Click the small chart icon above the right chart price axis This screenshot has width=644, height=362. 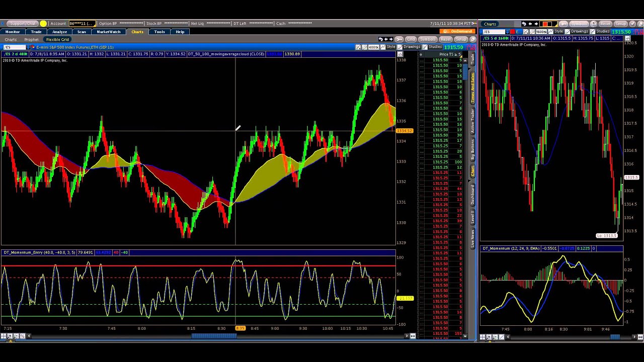pos(627,38)
